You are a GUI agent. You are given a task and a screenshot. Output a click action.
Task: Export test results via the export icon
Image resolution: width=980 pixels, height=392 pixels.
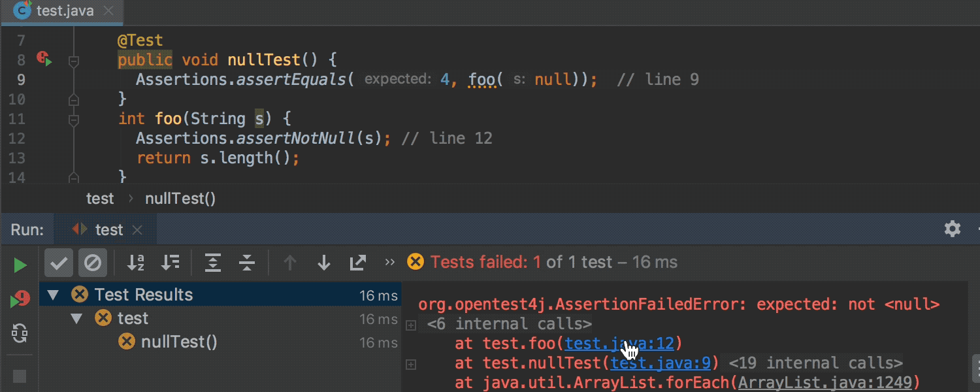357,263
